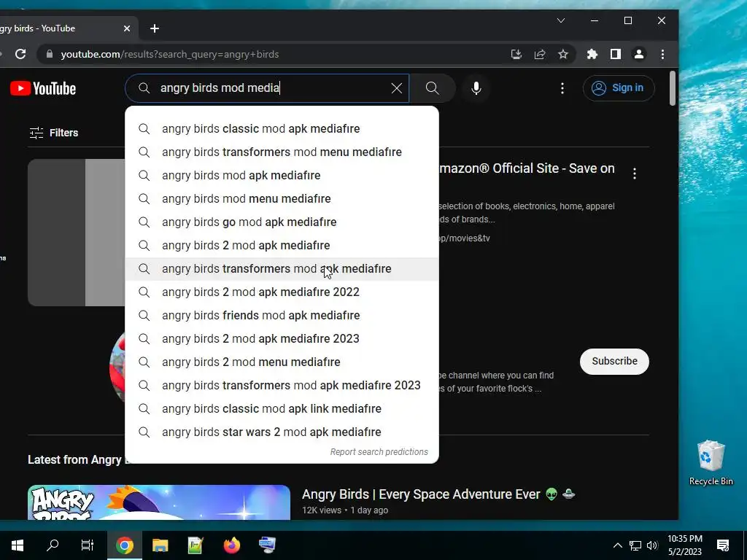Pick angry birds classic mod apk link mediafire

(x=282, y=409)
